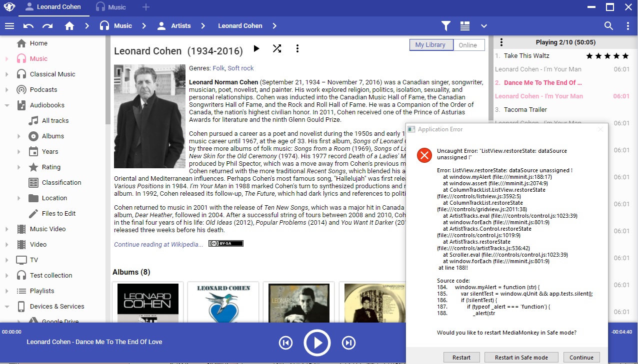
Task: Click the undo back arrow icon
Action: 28,26
